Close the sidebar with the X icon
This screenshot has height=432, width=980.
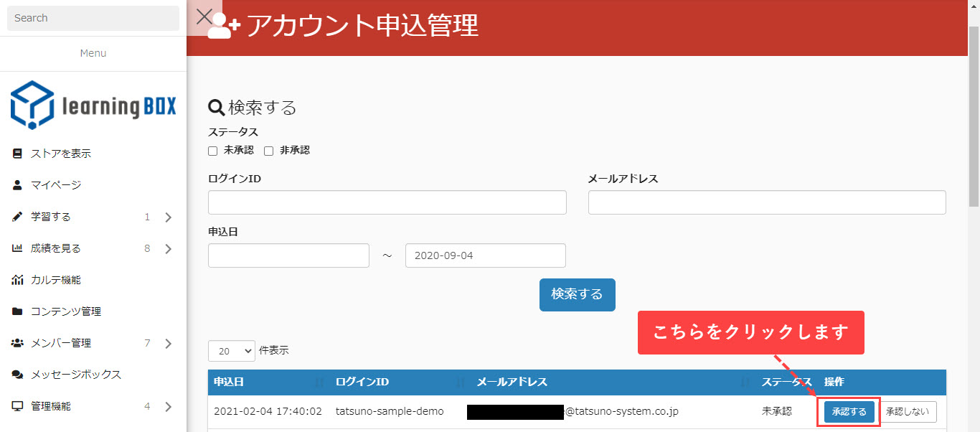204,17
